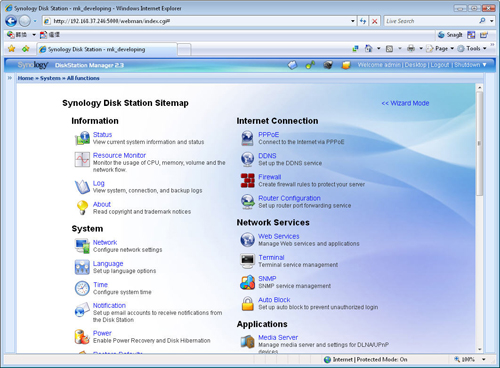The image size is (500, 368).
Task: Open the Resource Monitor link
Action: [x=119, y=155]
